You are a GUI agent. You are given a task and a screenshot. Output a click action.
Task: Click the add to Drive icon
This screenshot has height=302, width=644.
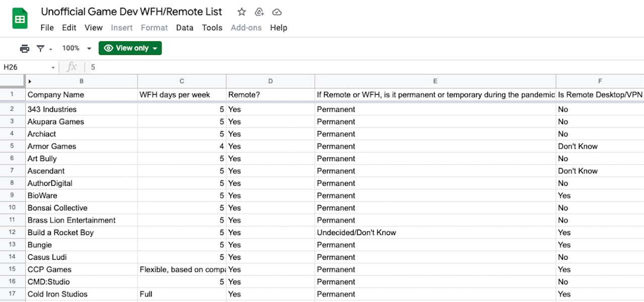259,12
